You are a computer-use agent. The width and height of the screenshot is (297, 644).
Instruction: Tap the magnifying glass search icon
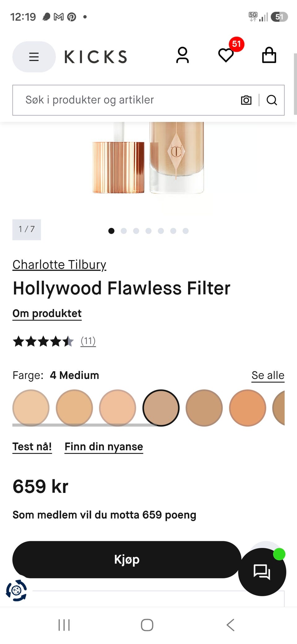click(x=272, y=100)
